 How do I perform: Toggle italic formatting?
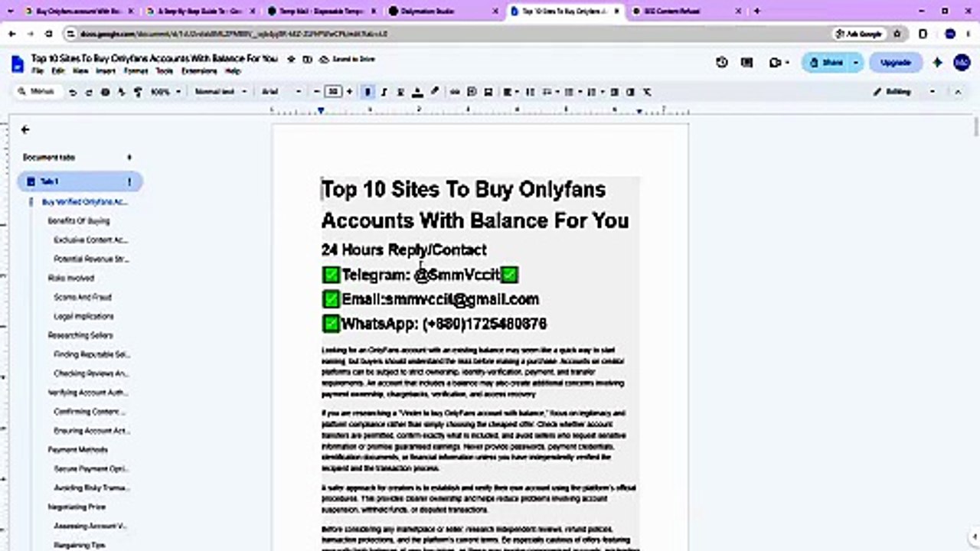click(x=384, y=92)
